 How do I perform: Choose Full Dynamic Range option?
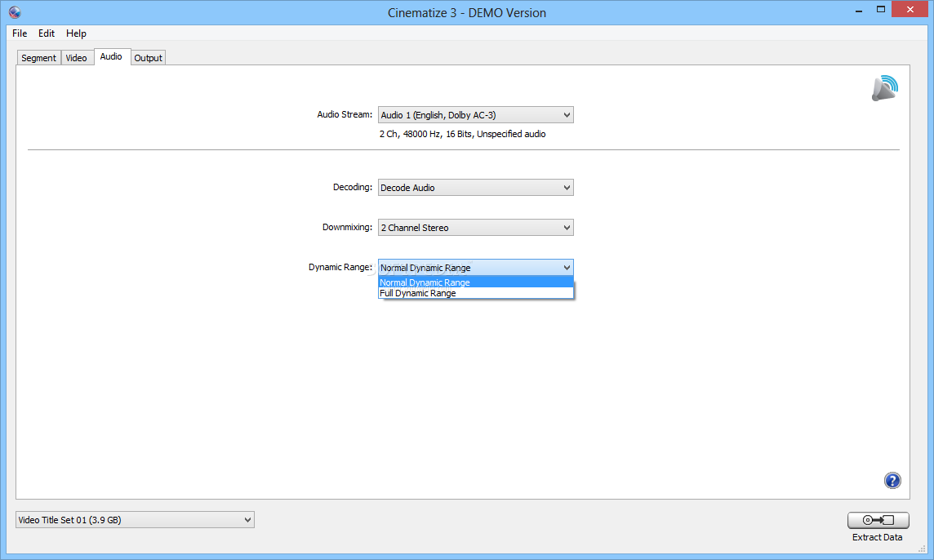(475, 293)
